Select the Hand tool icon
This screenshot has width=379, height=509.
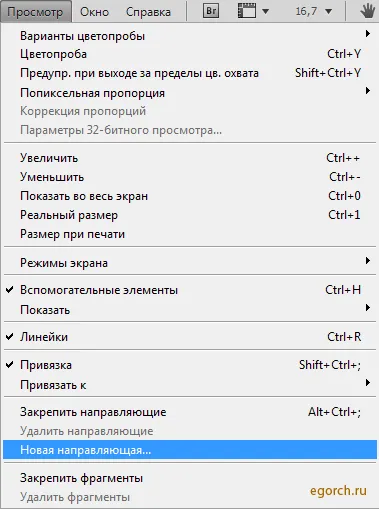tap(367, 12)
